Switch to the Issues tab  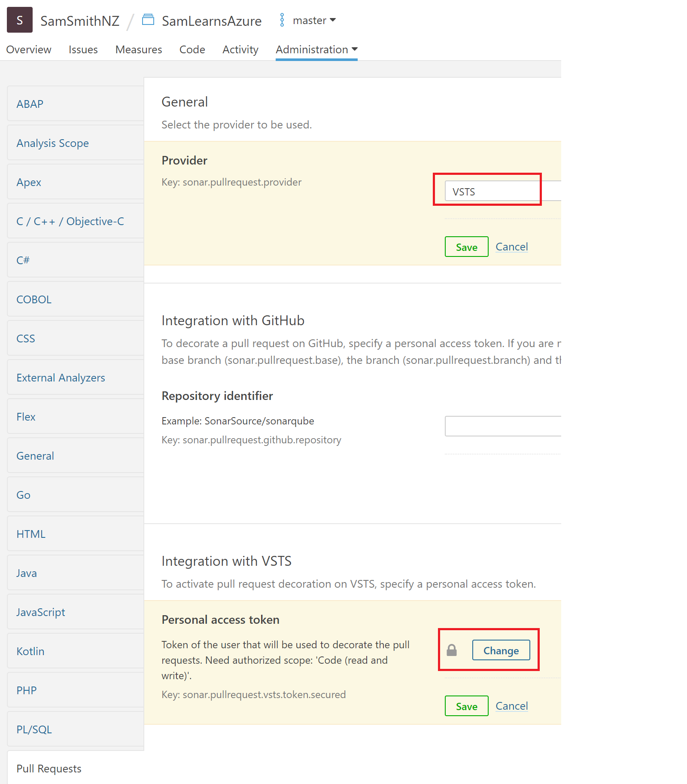click(x=83, y=50)
